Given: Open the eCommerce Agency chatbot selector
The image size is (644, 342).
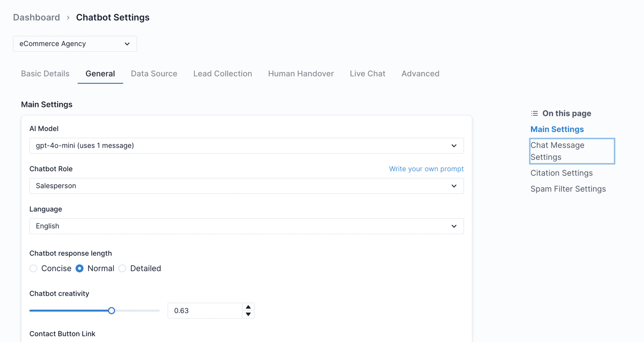Looking at the screenshot, I should pos(75,44).
